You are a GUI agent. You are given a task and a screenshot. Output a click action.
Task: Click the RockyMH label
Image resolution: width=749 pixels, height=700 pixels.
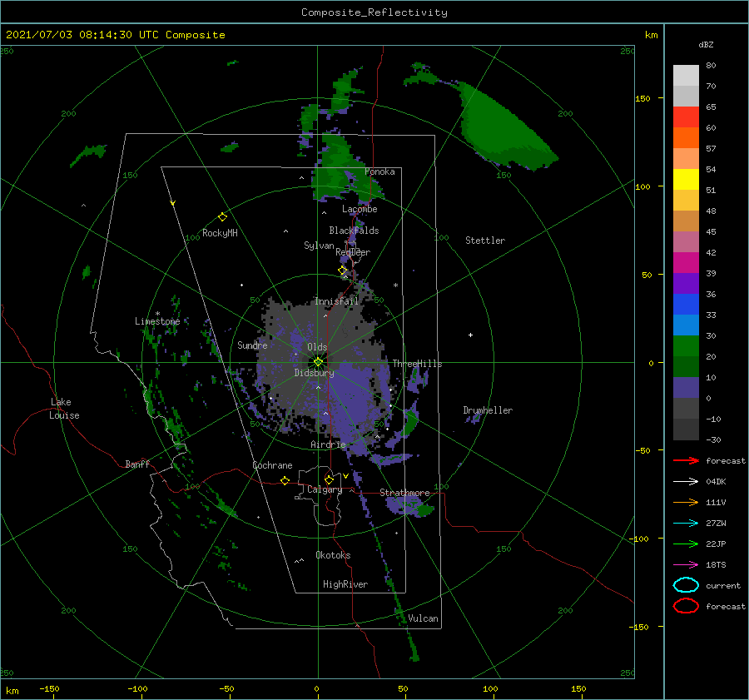click(x=220, y=233)
